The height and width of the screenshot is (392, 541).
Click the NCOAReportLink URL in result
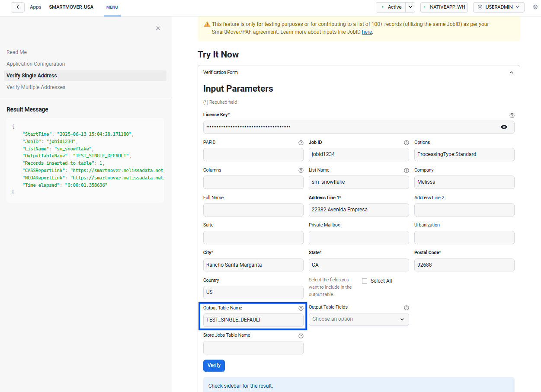pyautogui.click(x=117, y=178)
